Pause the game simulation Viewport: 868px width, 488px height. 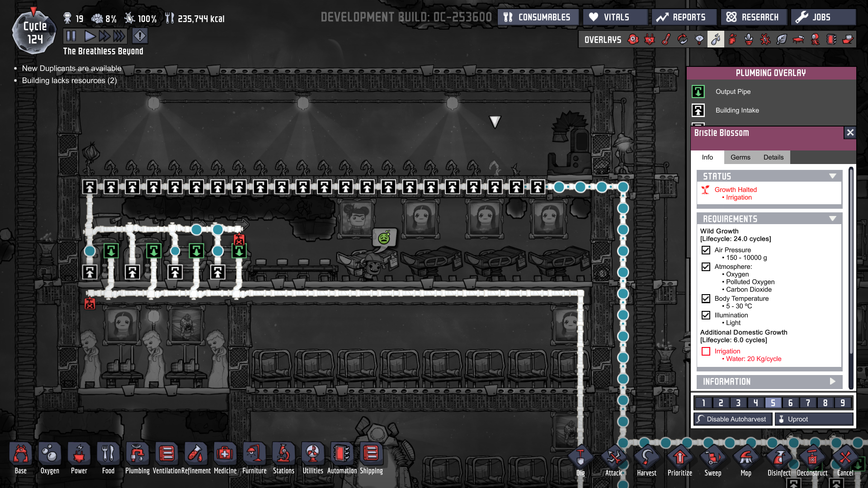[71, 36]
